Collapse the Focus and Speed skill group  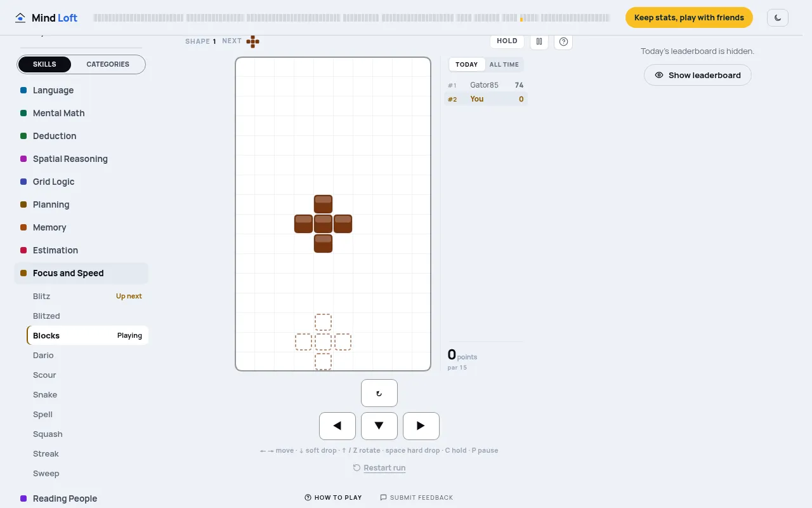pos(81,273)
